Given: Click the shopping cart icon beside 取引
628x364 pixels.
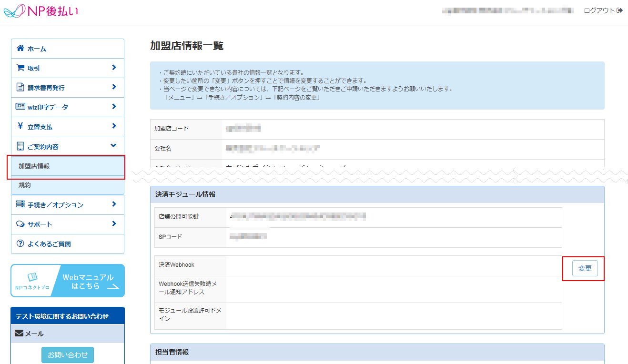Looking at the screenshot, I should tap(20, 68).
